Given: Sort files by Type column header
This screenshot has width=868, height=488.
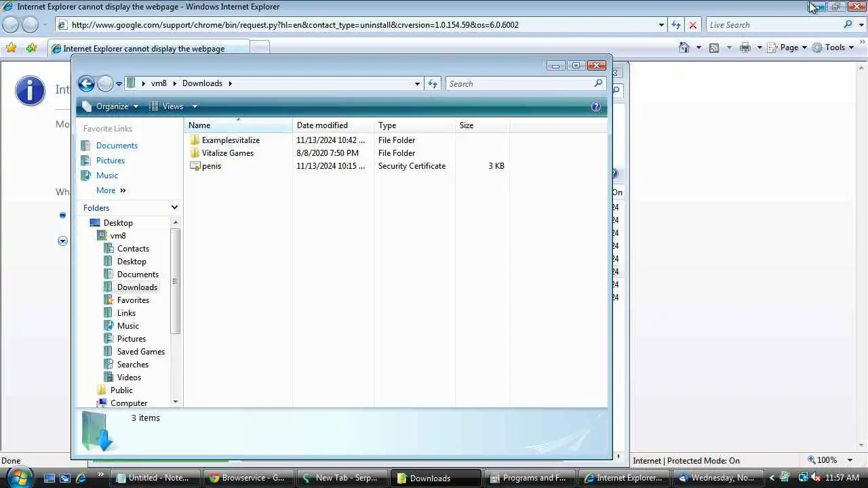Looking at the screenshot, I should pyautogui.click(x=415, y=125).
